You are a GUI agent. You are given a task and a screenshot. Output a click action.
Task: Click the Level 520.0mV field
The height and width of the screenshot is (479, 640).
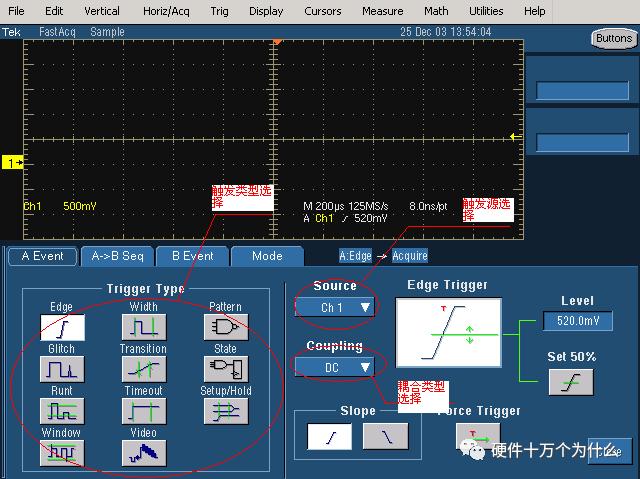coord(578,321)
